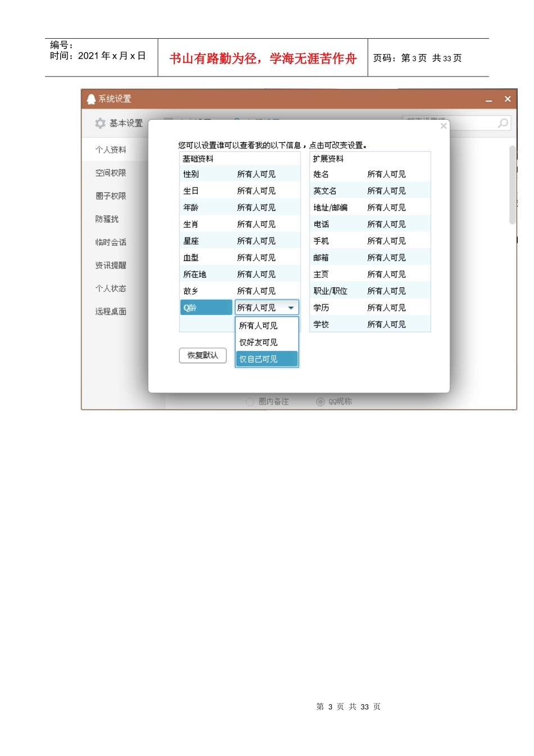Change visibility setting for 邮箱
The image size is (534, 756).
click(x=386, y=258)
